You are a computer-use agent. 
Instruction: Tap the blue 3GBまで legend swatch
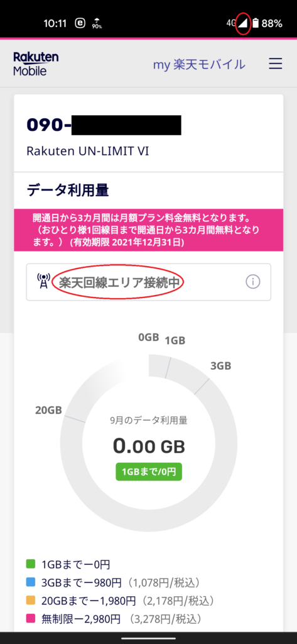[x=30, y=582]
